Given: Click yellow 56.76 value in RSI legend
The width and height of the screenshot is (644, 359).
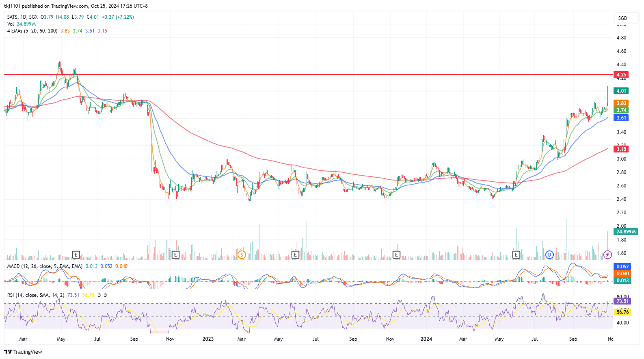Looking at the screenshot, I should click(x=88, y=295).
